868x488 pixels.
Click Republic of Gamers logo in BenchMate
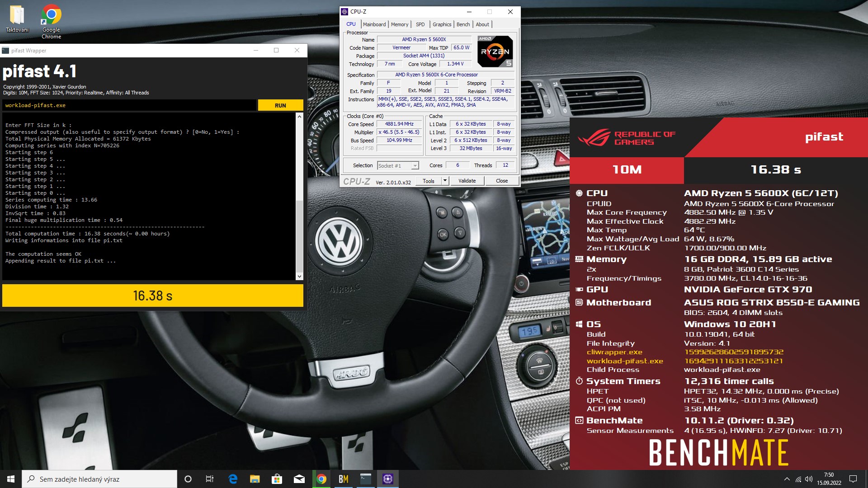pyautogui.click(x=627, y=138)
